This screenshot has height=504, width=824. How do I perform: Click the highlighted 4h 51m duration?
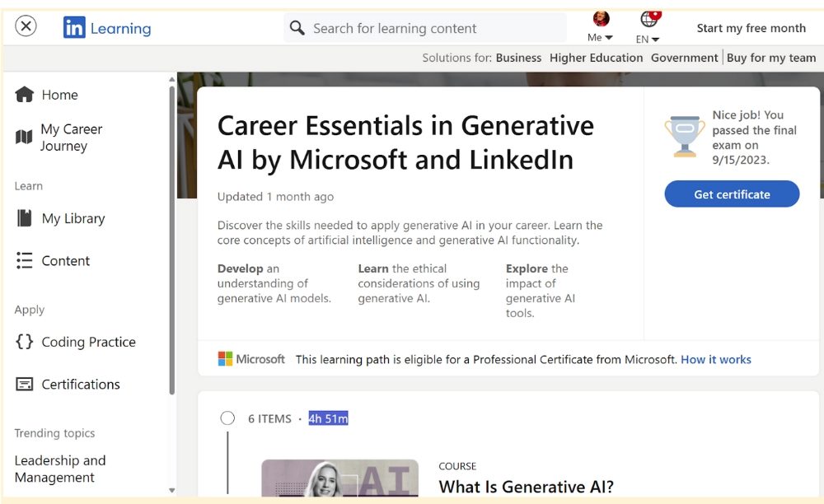pos(328,418)
